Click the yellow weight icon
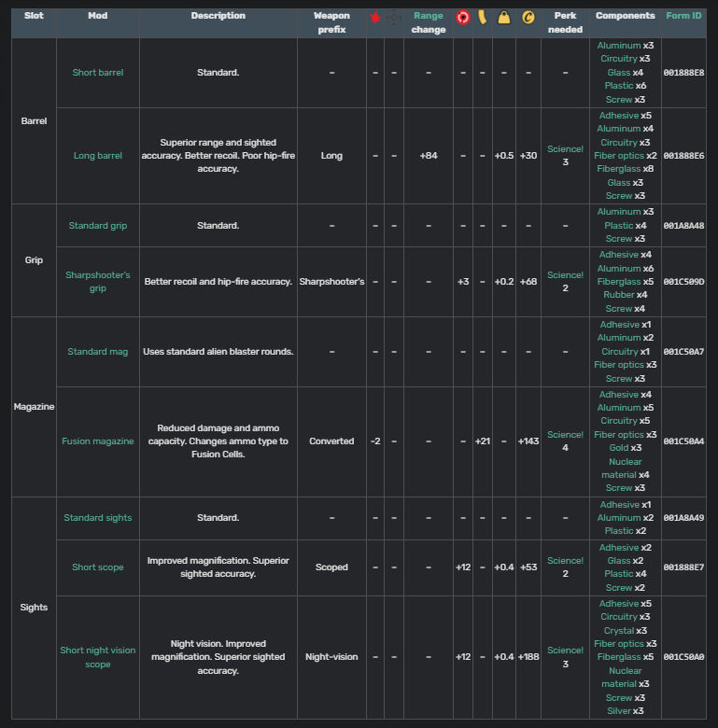718x728 pixels. coord(504,18)
